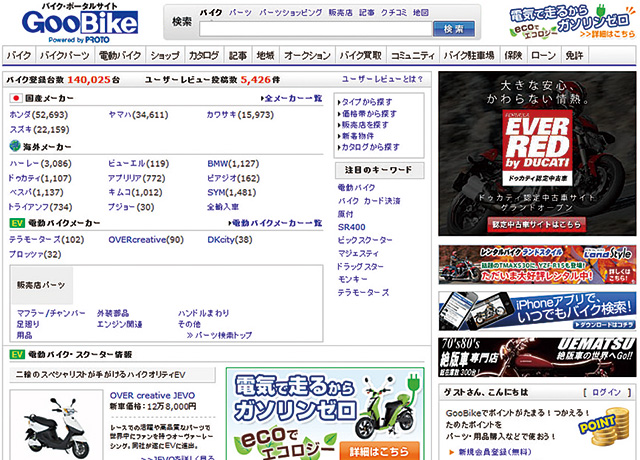Click the OVERcreative(90) link
The image size is (640, 460).
pos(146,240)
